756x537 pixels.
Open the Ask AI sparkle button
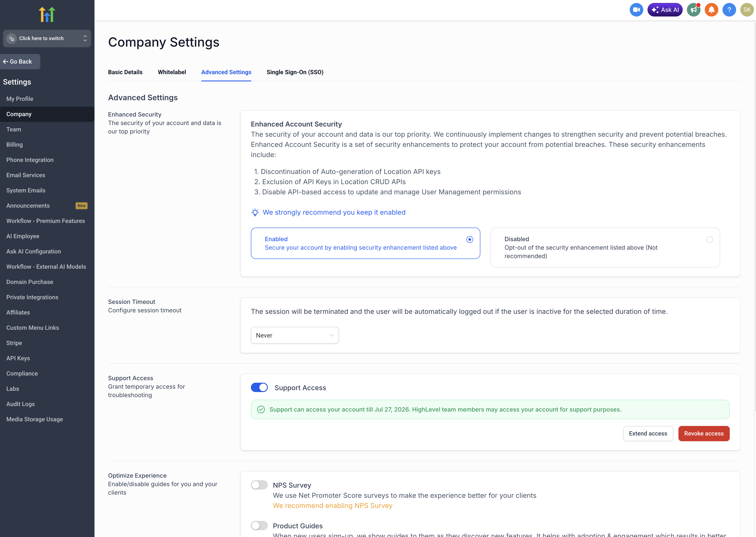click(x=665, y=10)
